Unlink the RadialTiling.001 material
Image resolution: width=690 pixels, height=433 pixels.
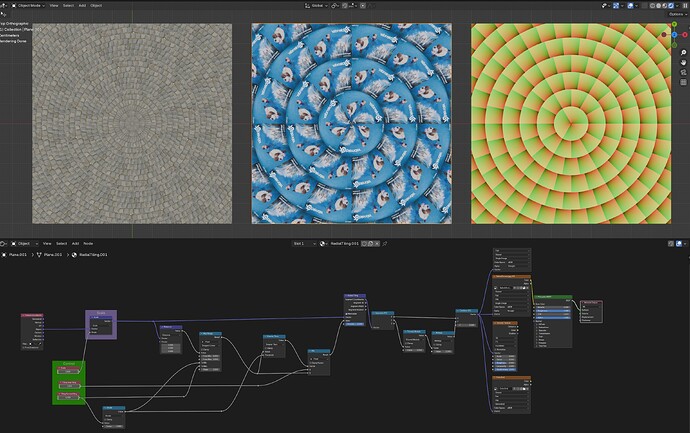tap(377, 243)
